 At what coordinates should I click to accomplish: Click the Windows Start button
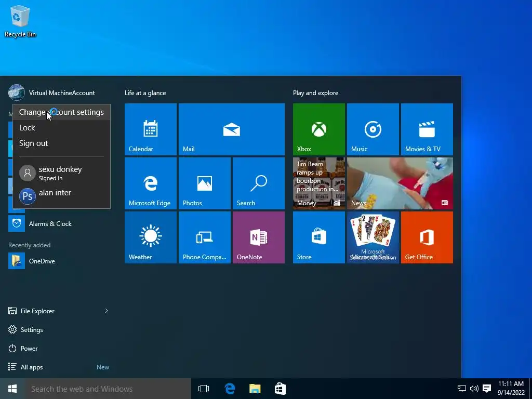[12, 389]
